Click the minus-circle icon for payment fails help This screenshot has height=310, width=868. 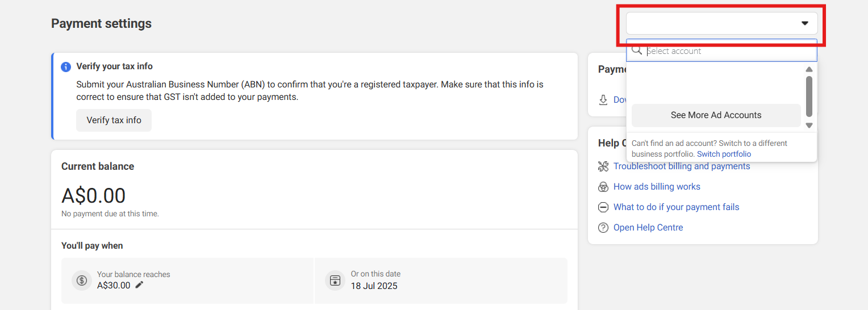(x=603, y=207)
